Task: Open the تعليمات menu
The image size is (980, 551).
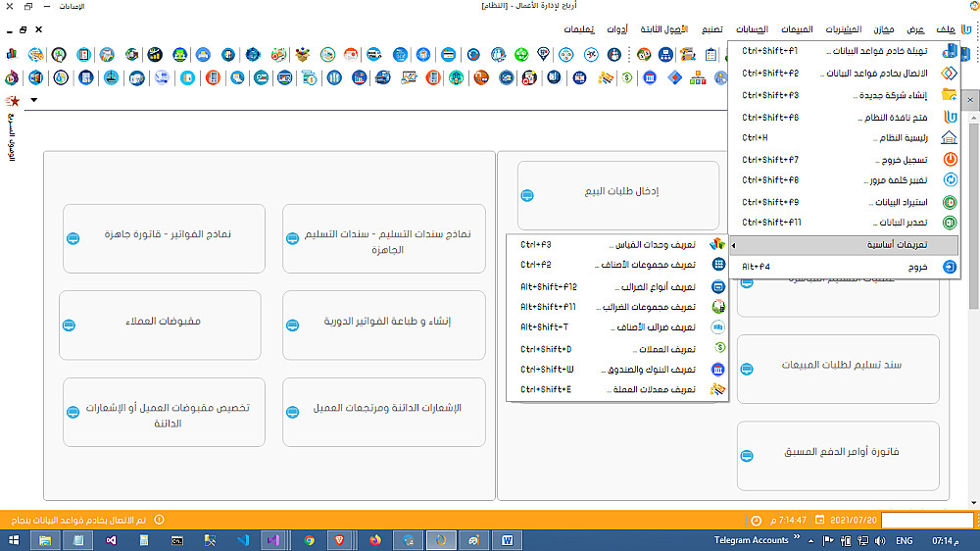Action: pyautogui.click(x=579, y=29)
